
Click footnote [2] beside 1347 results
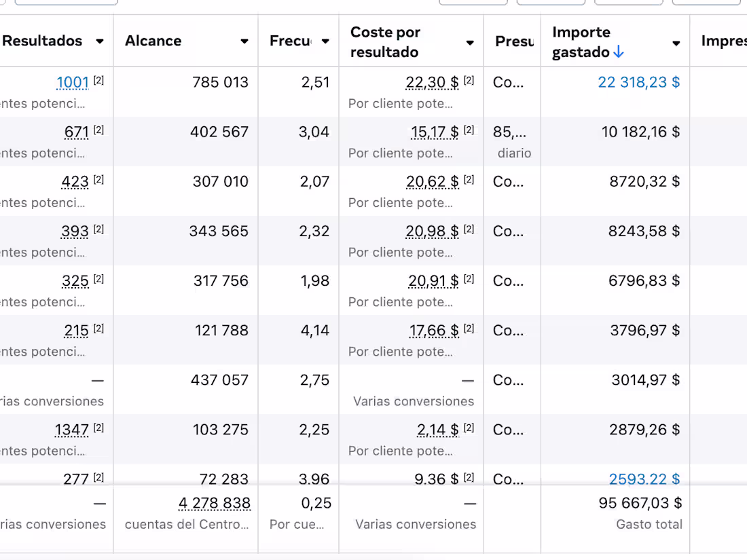tap(98, 428)
